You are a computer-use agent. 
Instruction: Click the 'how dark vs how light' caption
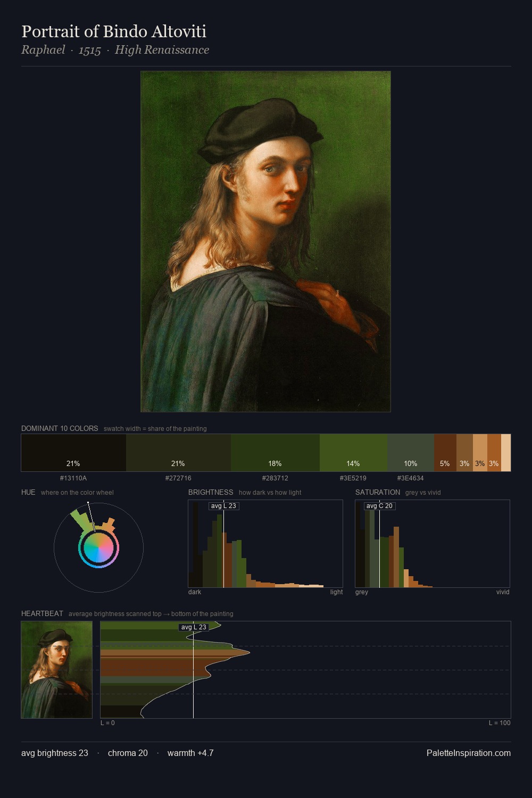click(x=270, y=493)
